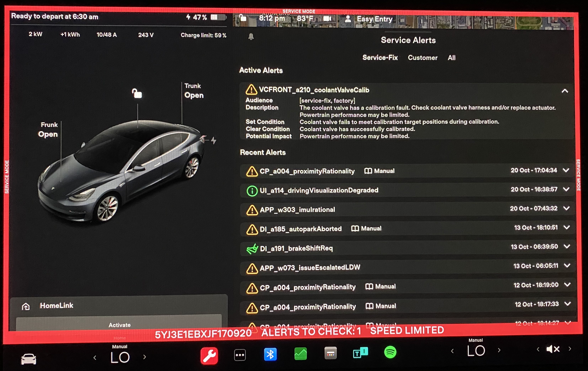Switch to the Customer alerts tab
This screenshot has width=588, height=371.
[422, 58]
